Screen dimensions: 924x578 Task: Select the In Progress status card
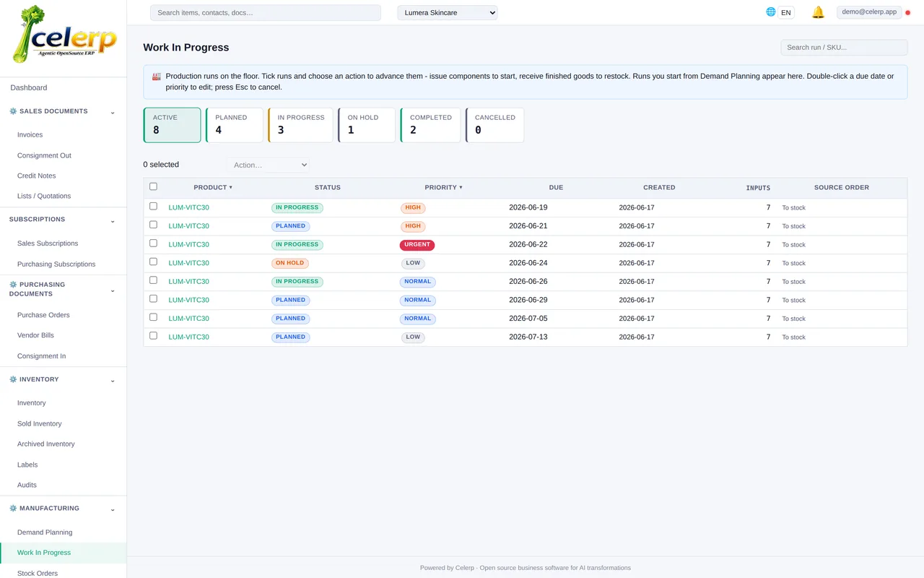pos(300,125)
